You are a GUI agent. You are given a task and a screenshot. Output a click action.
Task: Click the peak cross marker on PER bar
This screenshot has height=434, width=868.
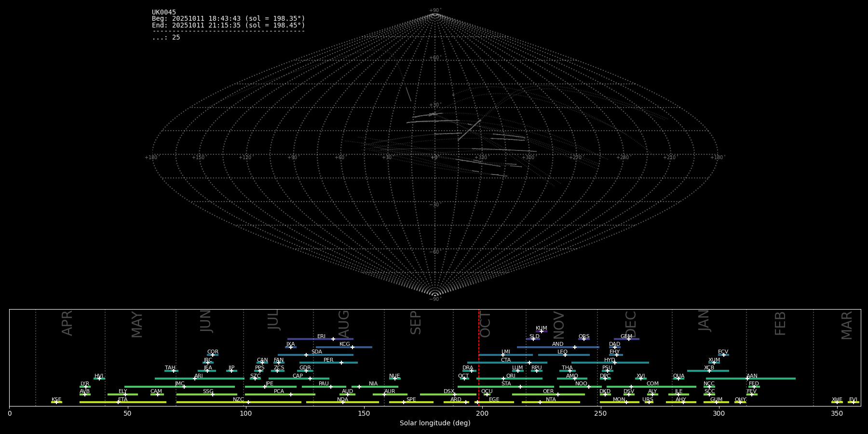(341, 363)
